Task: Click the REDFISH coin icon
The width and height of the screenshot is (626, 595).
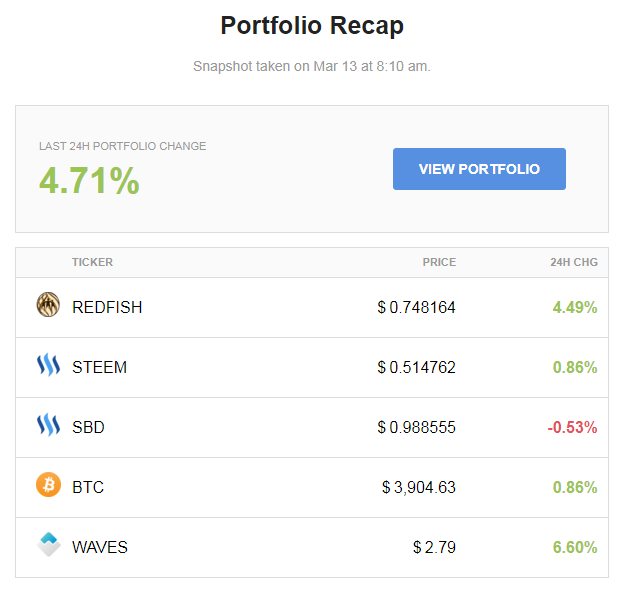Action: point(48,305)
